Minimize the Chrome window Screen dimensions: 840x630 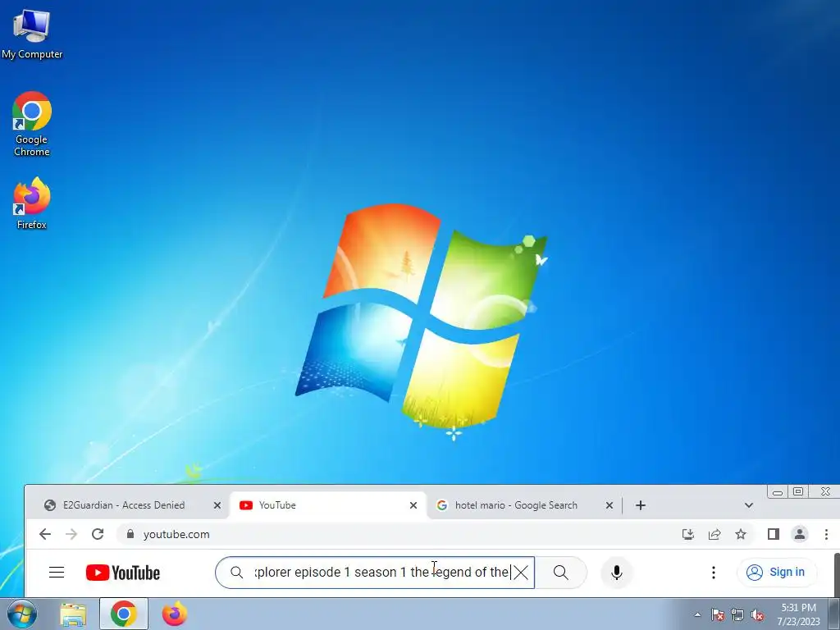click(x=778, y=492)
